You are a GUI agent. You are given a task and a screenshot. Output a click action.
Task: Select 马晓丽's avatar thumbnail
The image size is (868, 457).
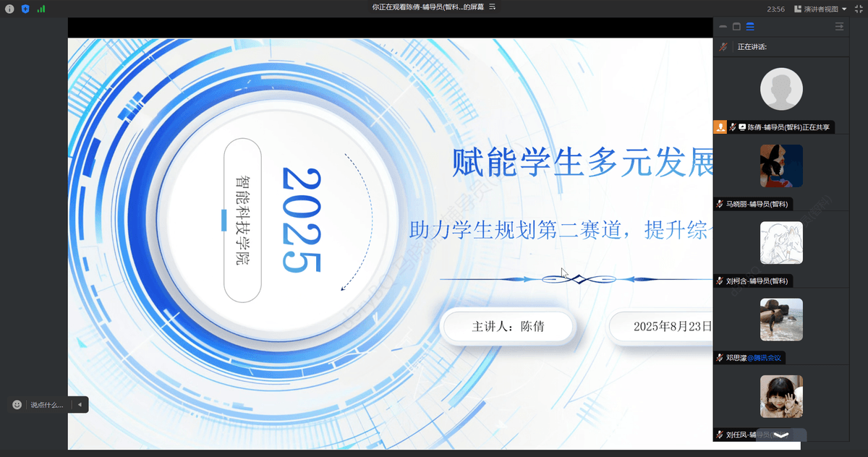coord(781,166)
